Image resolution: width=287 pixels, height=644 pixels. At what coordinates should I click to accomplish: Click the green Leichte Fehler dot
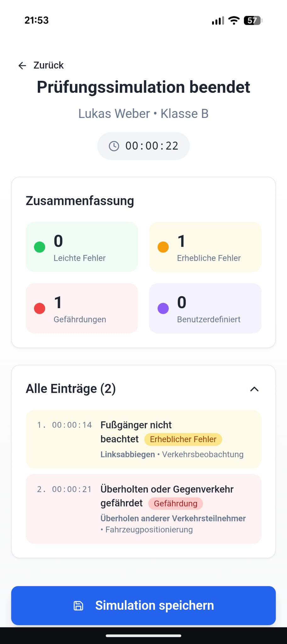(x=40, y=247)
